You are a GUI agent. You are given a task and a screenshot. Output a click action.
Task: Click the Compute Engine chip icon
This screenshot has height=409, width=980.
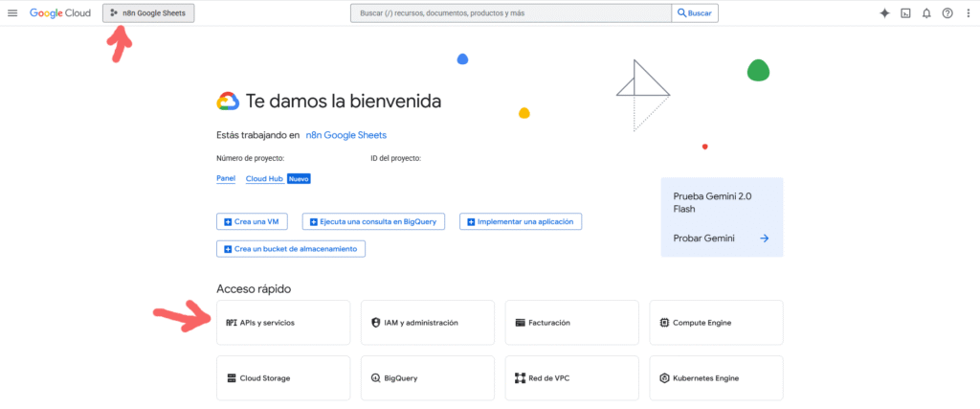(664, 323)
